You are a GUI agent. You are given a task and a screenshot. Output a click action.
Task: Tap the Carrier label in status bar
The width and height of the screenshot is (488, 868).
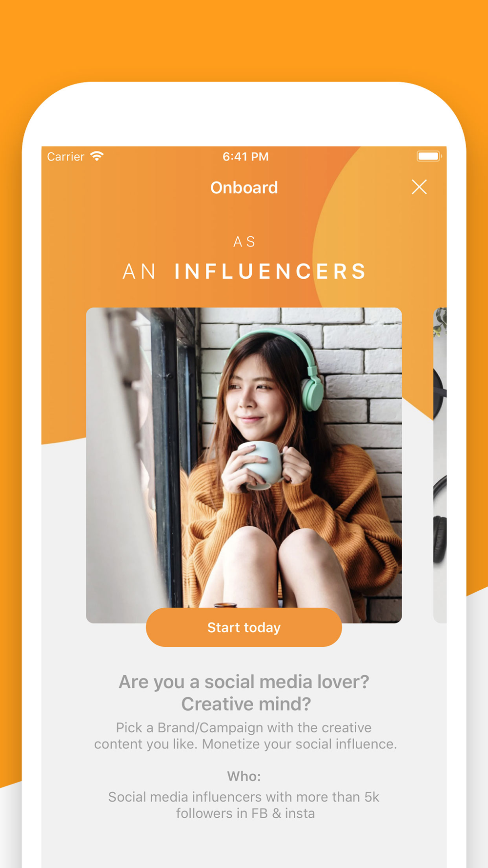click(x=66, y=157)
